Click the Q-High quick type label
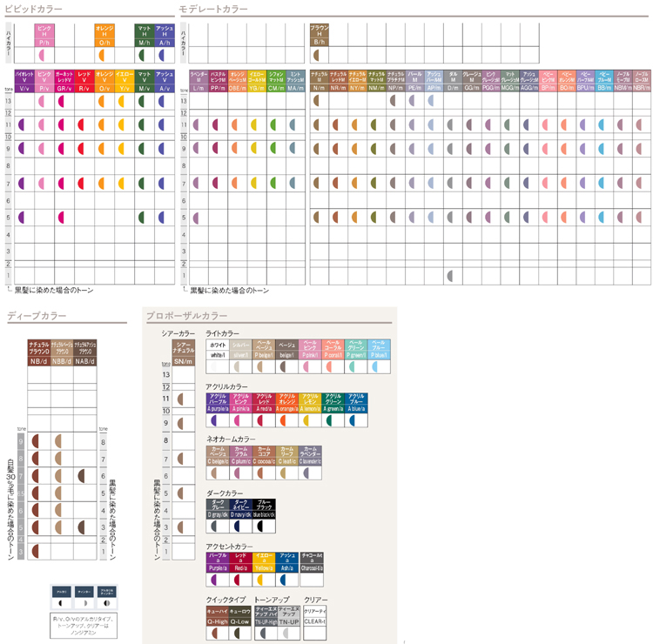The image size is (653, 644). [x=217, y=621]
